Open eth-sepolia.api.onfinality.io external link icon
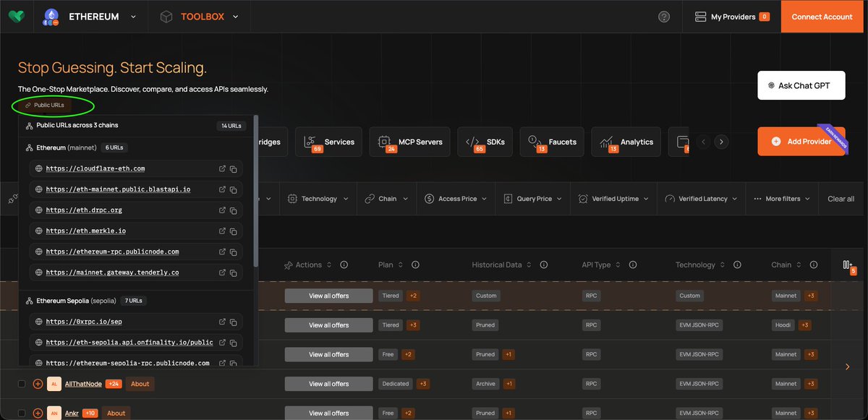The image size is (868, 420). click(222, 343)
